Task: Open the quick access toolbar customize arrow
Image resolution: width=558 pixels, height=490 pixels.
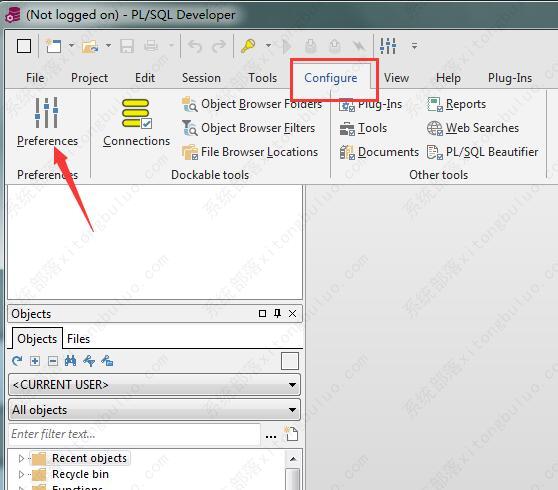Action: pyautogui.click(x=415, y=46)
